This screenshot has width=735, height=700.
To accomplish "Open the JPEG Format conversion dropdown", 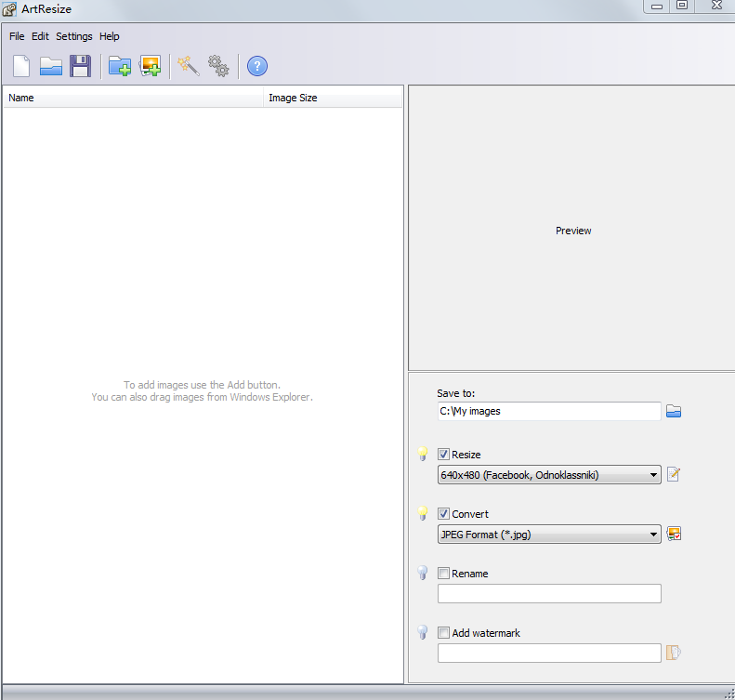I will point(549,534).
